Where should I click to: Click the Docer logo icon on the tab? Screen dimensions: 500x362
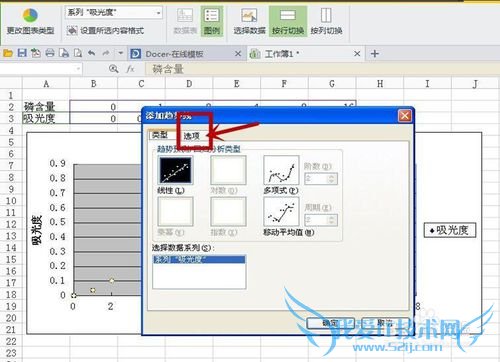click(136, 54)
